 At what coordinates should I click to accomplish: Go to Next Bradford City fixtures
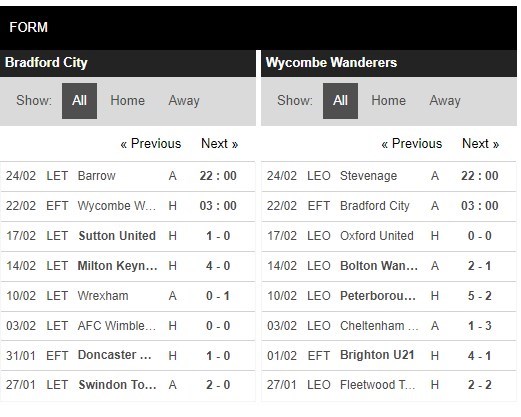(x=220, y=144)
